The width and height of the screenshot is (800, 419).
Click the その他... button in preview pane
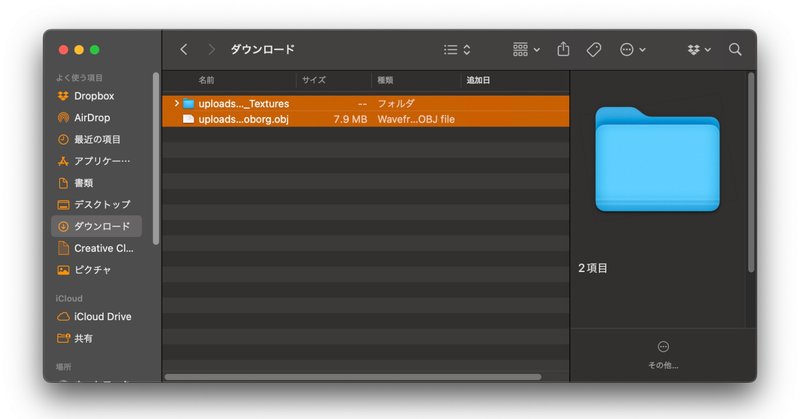click(663, 355)
